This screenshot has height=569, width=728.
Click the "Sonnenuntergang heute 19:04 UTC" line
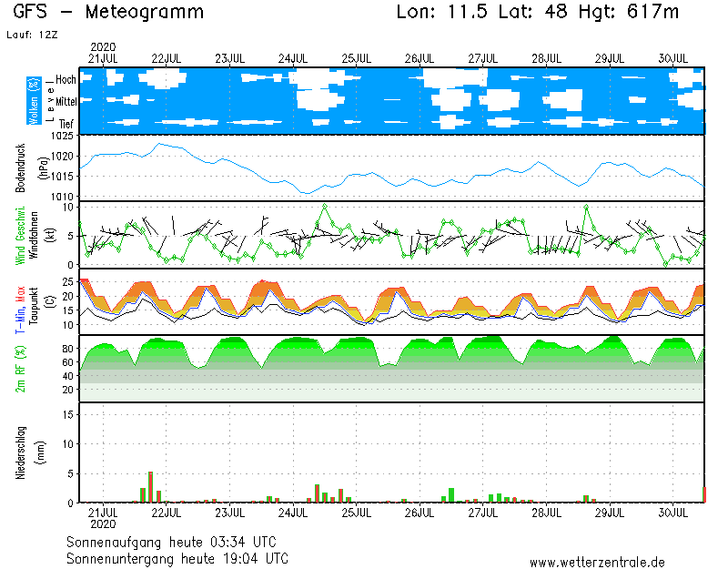pyautogui.click(x=177, y=558)
